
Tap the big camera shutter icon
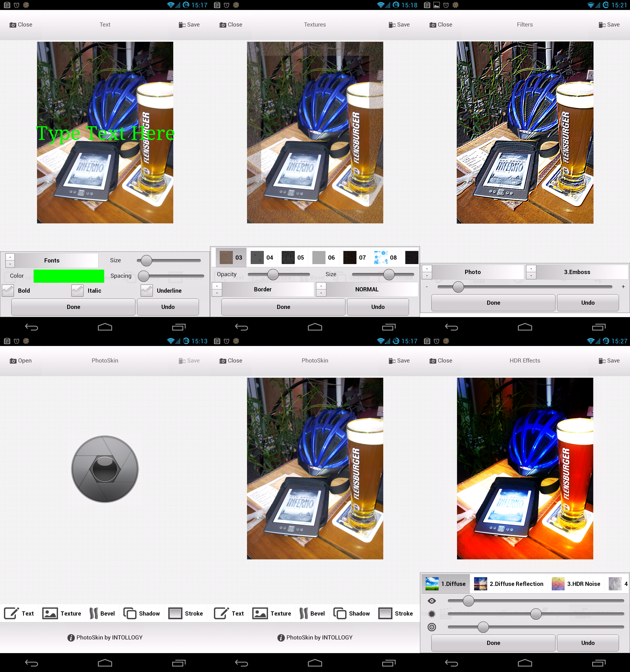tap(105, 469)
